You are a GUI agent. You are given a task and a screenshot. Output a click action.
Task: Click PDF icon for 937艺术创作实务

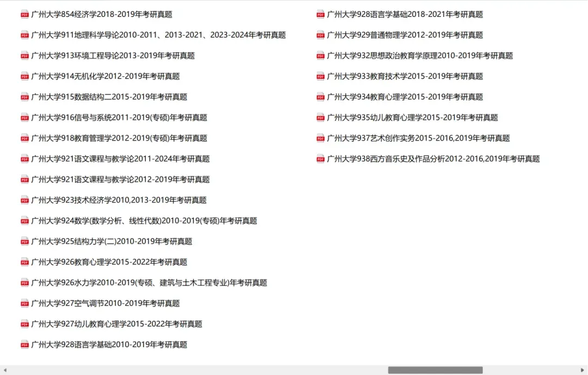pos(321,138)
